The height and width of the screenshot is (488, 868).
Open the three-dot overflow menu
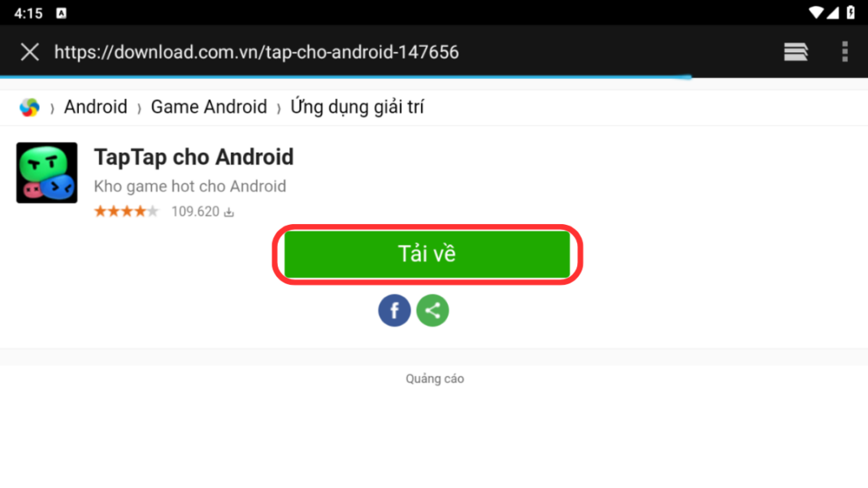(x=844, y=52)
